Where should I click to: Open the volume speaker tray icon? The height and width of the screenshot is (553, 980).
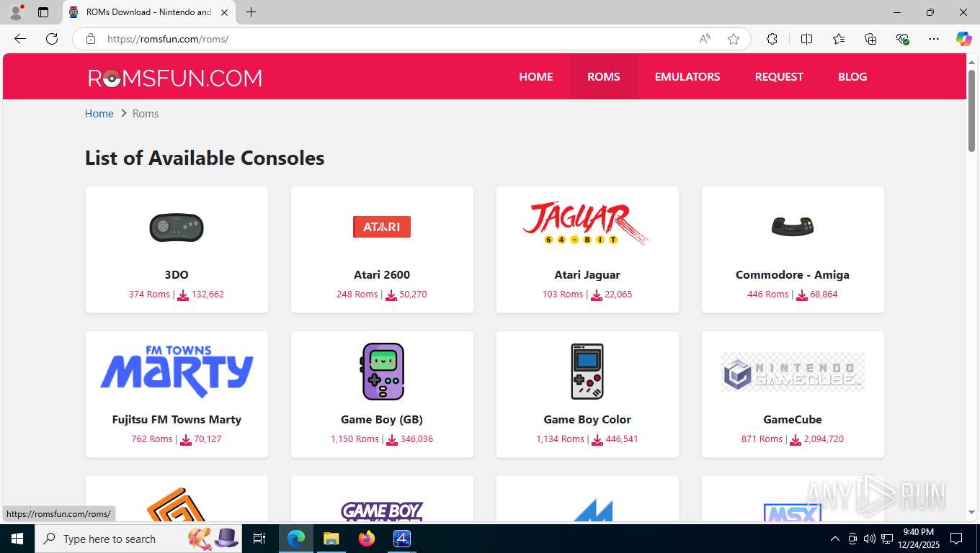pos(869,539)
